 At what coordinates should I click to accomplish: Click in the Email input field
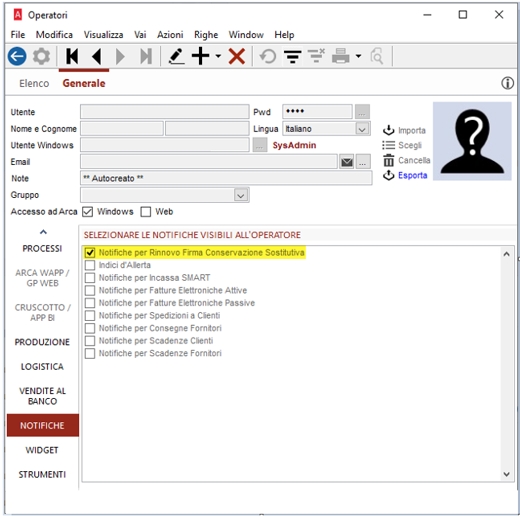click(x=209, y=162)
